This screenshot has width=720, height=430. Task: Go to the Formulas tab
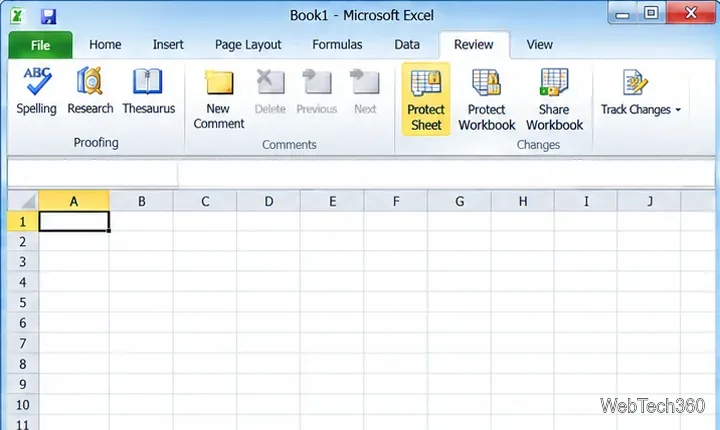(337, 45)
